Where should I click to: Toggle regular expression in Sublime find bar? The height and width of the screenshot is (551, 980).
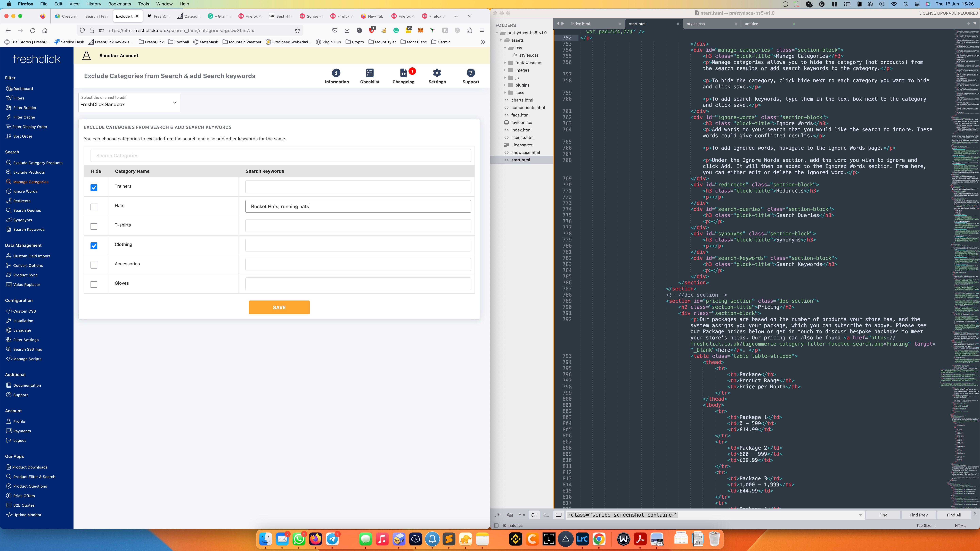(x=498, y=515)
